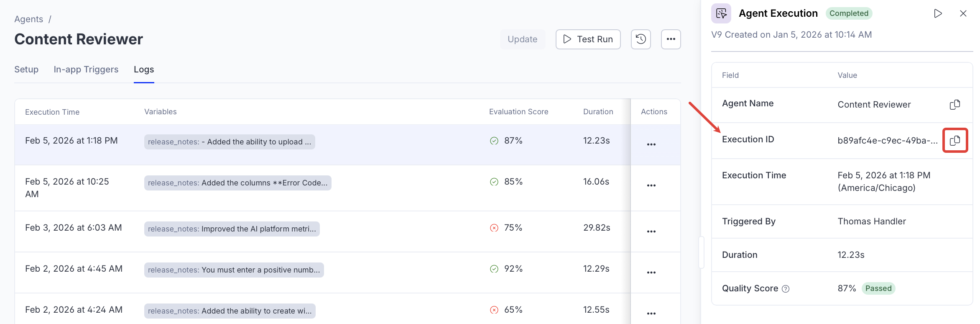Image resolution: width=980 pixels, height=324 pixels.
Task: Click the Test Run button
Action: point(588,39)
